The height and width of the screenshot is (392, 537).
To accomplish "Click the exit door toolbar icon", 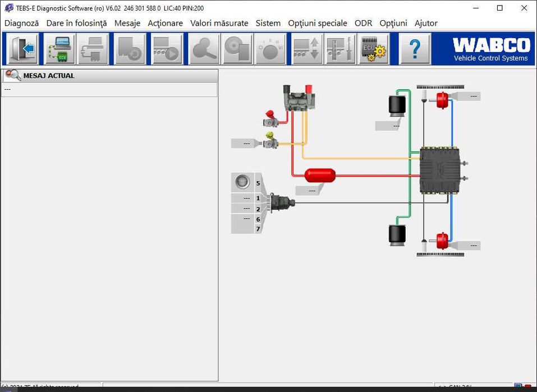I will coord(22,49).
